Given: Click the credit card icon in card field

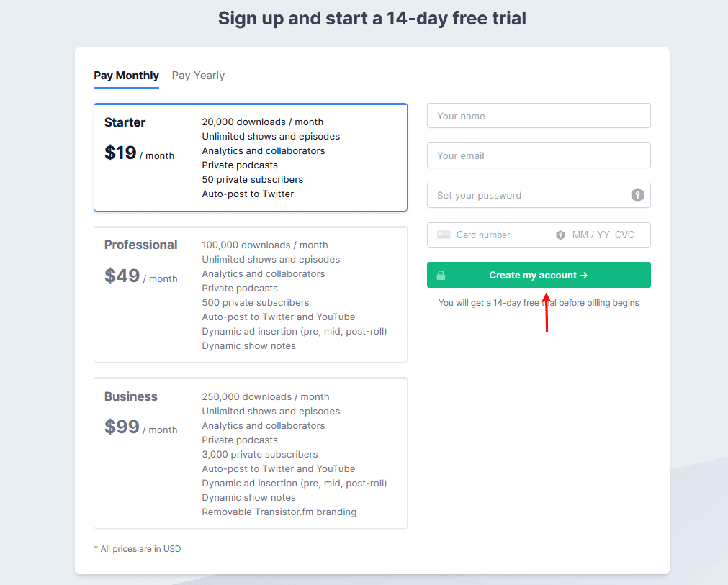Looking at the screenshot, I should 444,235.
